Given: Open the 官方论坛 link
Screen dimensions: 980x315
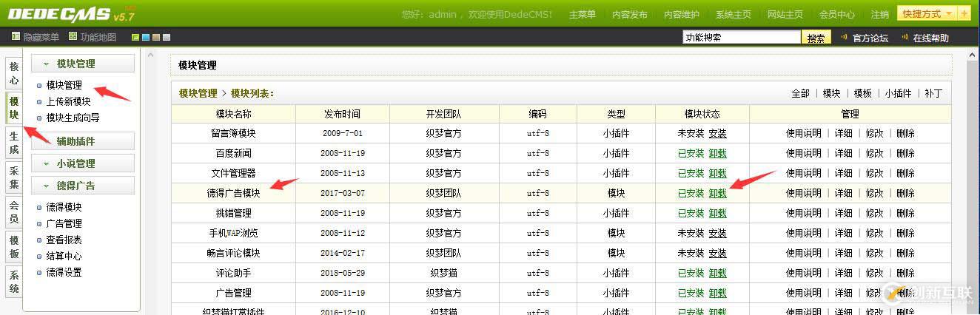Looking at the screenshot, I should click(x=870, y=38).
